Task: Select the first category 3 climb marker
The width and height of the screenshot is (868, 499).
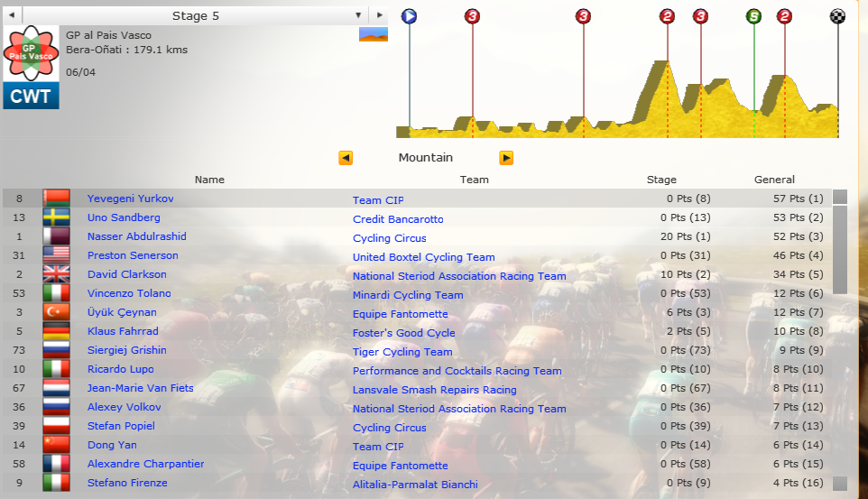Action: tap(472, 16)
